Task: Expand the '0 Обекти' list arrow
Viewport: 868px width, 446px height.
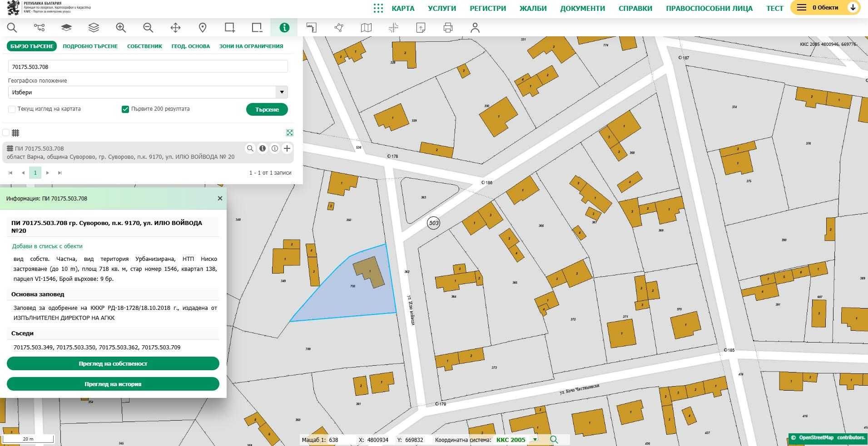Action: tap(853, 8)
